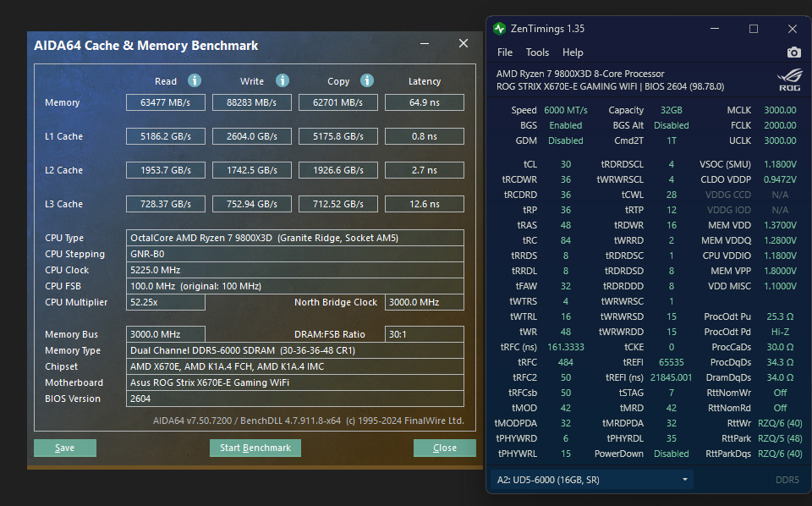This screenshot has height=506, width=812.
Task: Click the ZenTimings app icon in title bar
Action: tap(499, 29)
